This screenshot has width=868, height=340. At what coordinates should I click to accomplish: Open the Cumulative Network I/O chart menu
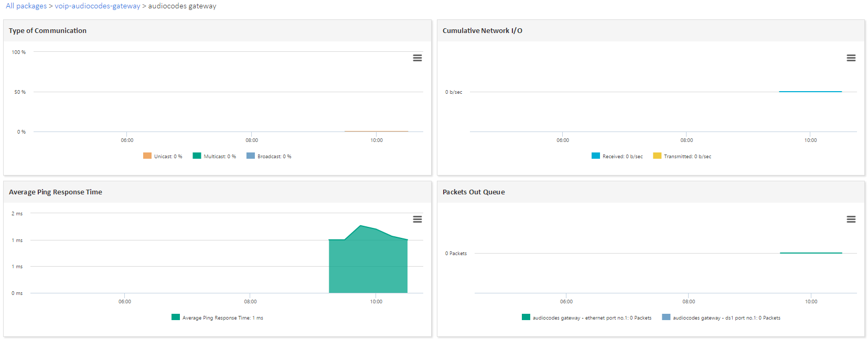(x=851, y=58)
